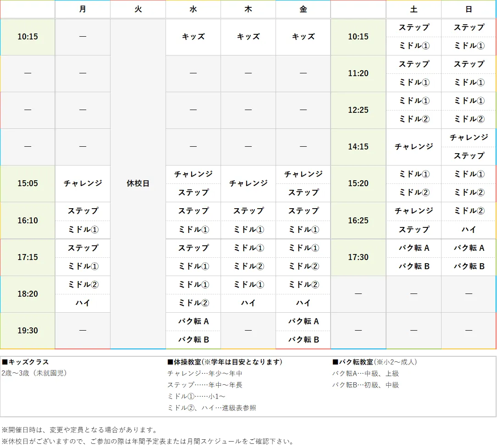
Task: Click the 休校日 cell in Tuesday column
Action: (x=138, y=183)
